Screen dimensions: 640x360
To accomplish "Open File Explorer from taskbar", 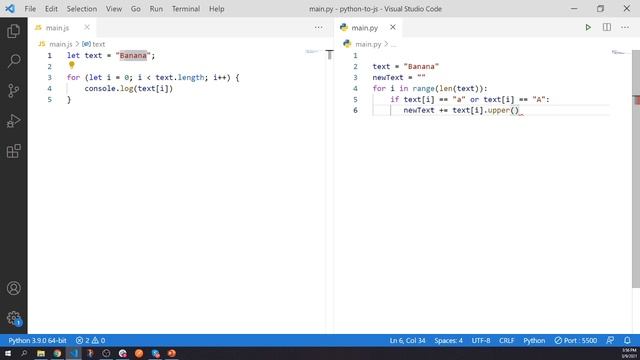I will [x=41, y=353].
